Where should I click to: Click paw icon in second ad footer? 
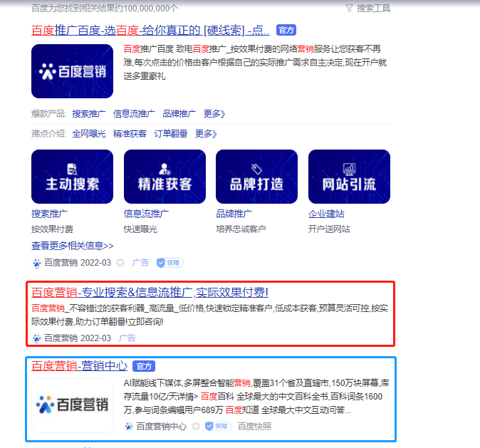click(37, 338)
